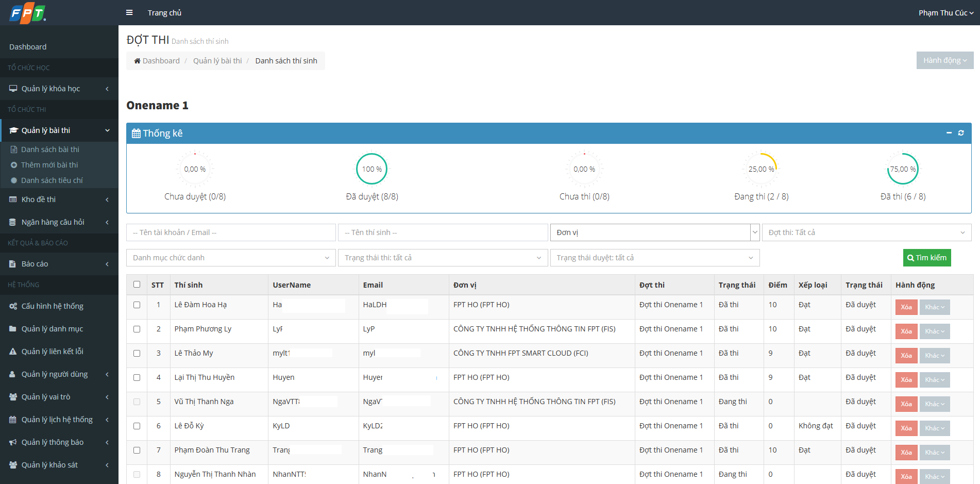Click Xóa for Phạm Phương Ly

906,331
